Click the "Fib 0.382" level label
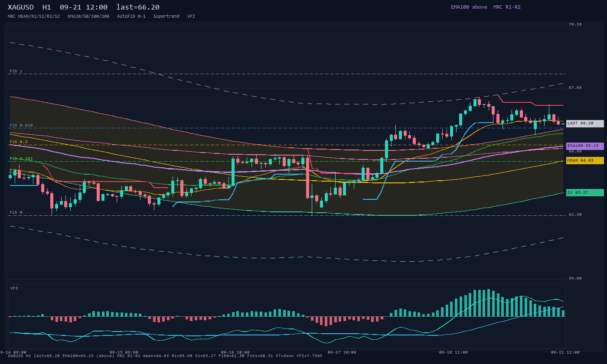607x364 pixels. [x=21, y=159]
